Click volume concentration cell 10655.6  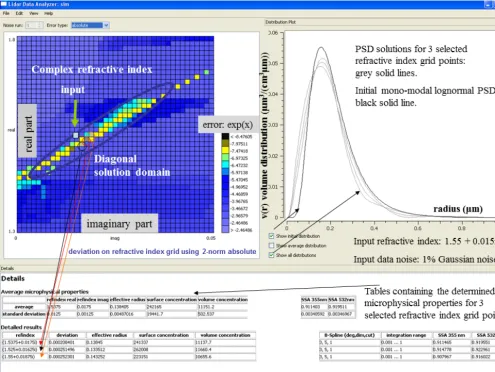(225, 357)
